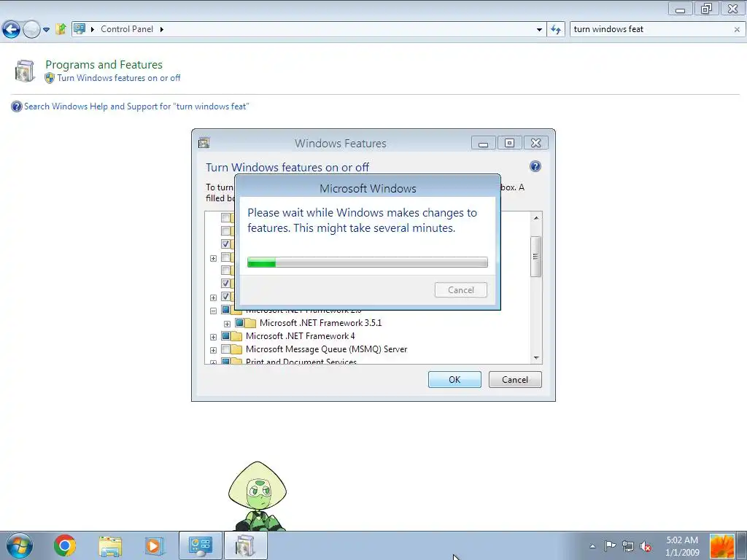747x560 pixels.
Task: Click the features list scroll-up arrow
Action: coord(536,218)
